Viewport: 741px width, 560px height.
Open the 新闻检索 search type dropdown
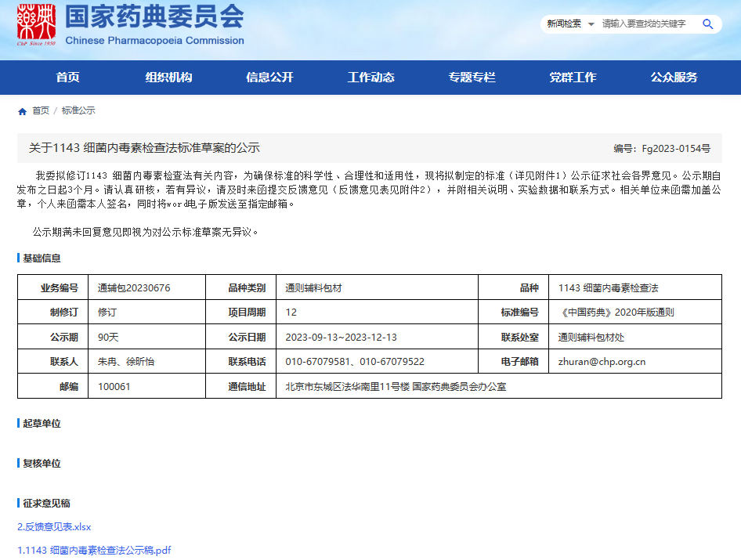[x=570, y=24]
